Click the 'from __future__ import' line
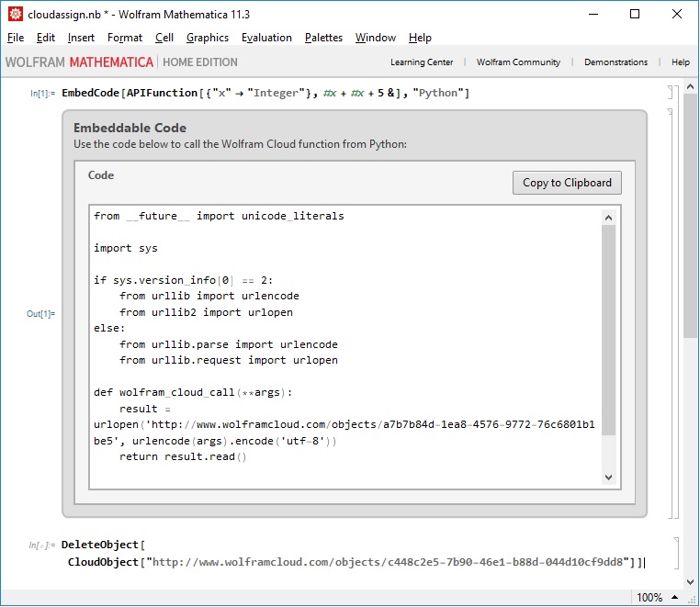Viewport: 700px width, 607px height. click(x=219, y=216)
